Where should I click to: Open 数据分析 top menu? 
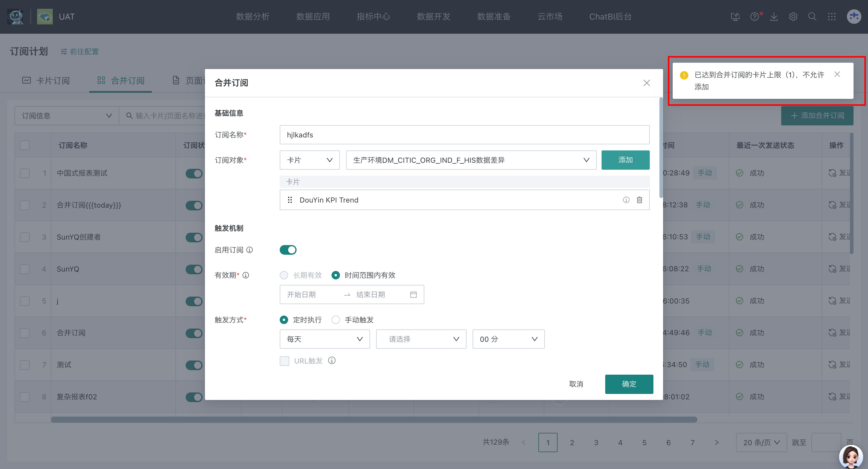252,17
